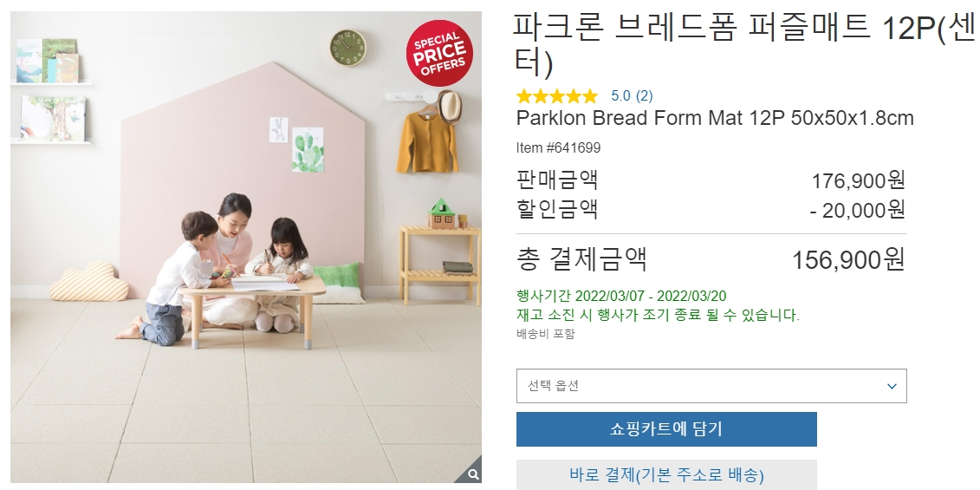980x490 pixels.
Task: Click the yellow five-star rating icons
Action: point(557,95)
